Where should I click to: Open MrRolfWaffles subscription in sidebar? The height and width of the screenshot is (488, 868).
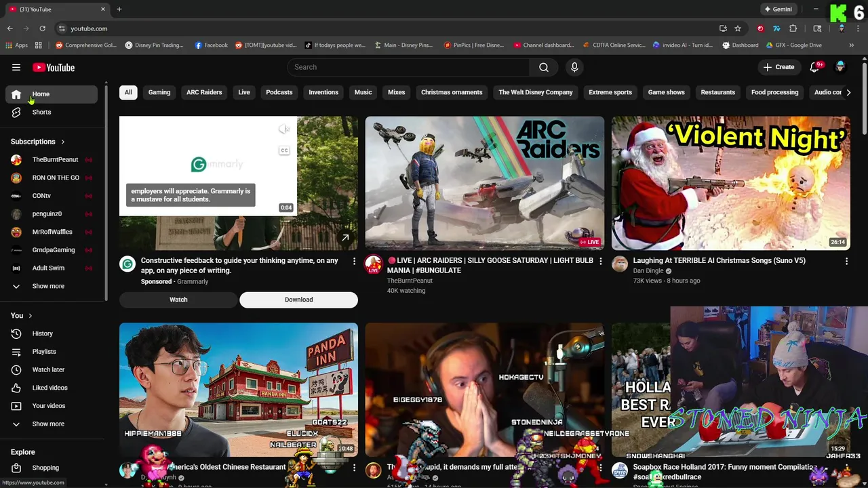point(52,232)
